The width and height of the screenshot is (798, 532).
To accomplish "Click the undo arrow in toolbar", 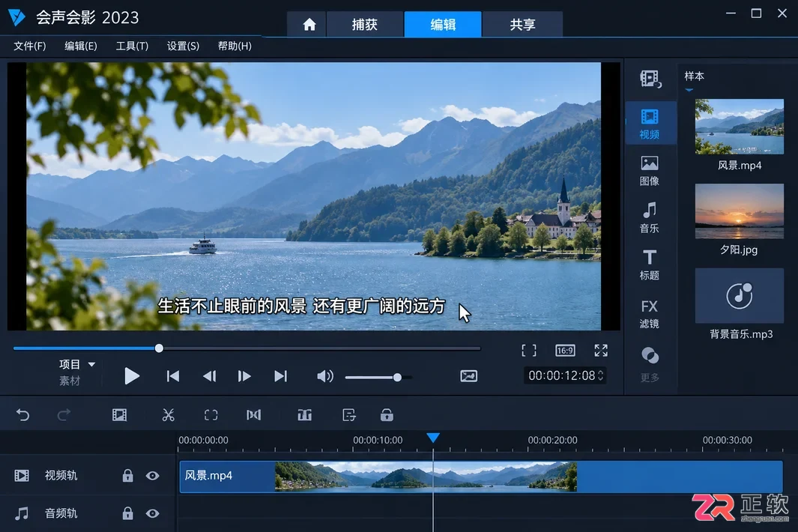I will (23, 415).
